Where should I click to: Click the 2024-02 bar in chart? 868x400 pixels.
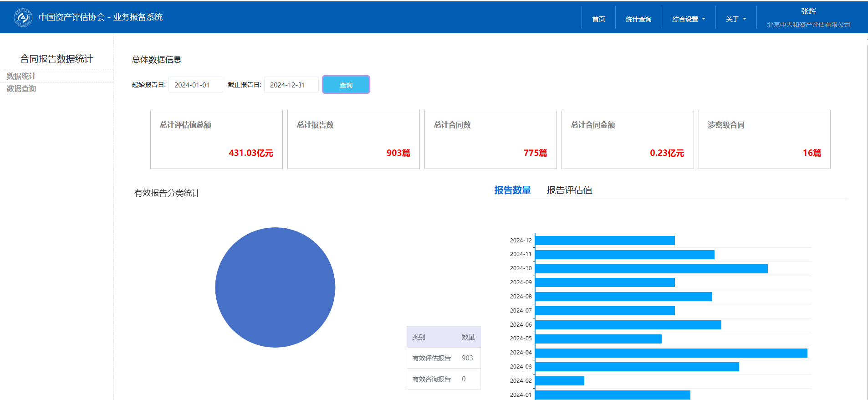point(559,381)
